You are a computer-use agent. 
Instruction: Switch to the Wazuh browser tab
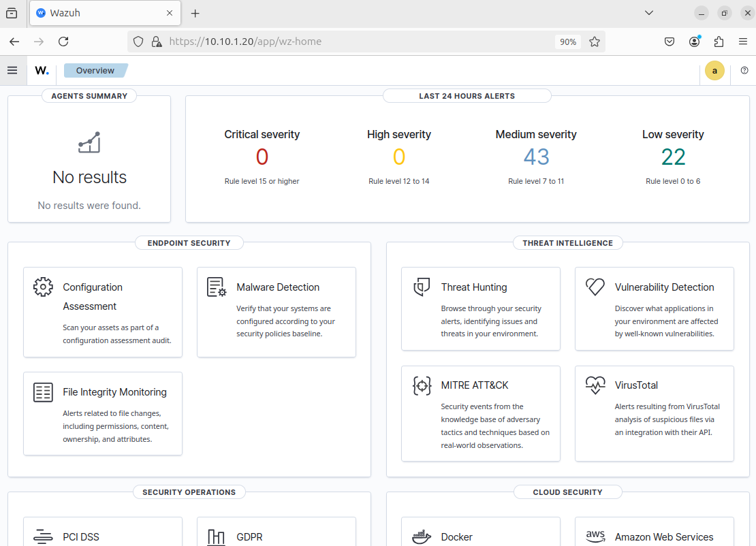tap(102, 13)
